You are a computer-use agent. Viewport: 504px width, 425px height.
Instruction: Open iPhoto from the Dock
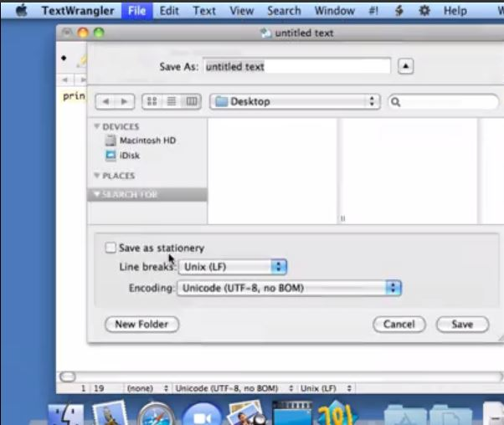[246, 413]
